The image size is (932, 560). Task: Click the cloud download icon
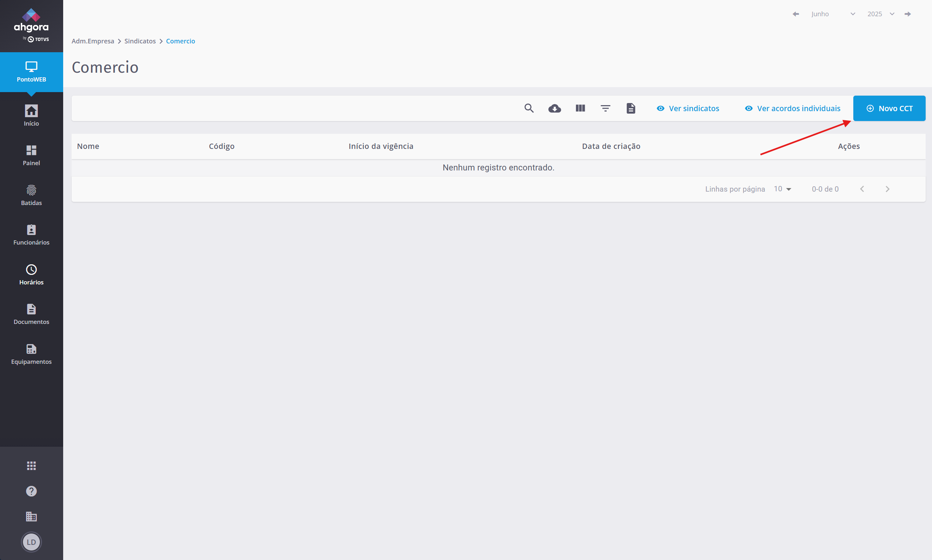(x=554, y=109)
